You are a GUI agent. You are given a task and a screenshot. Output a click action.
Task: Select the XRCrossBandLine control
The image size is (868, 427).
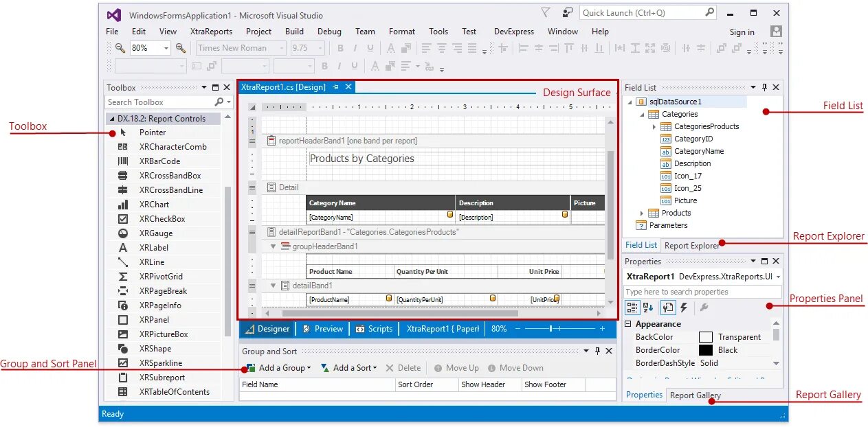click(x=164, y=190)
